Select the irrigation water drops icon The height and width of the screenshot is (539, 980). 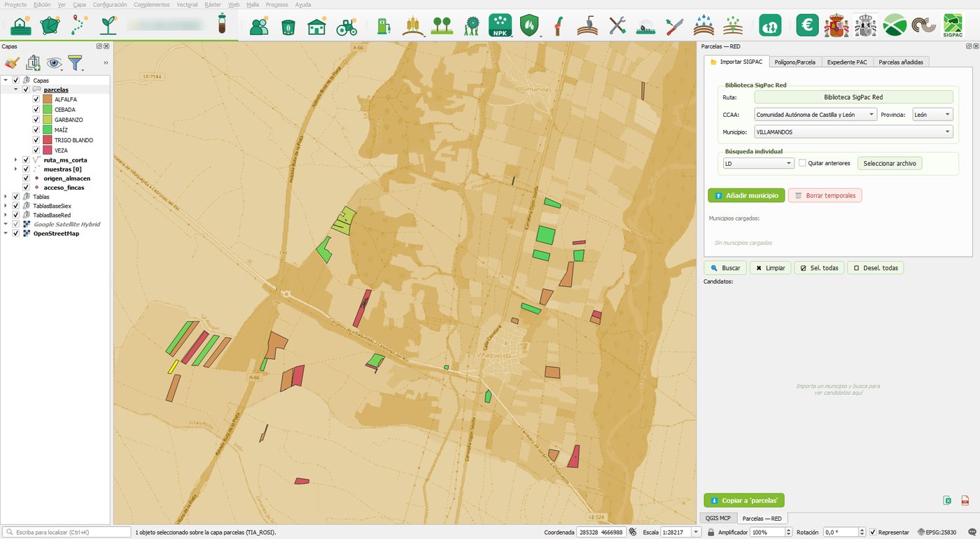click(x=703, y=27)
